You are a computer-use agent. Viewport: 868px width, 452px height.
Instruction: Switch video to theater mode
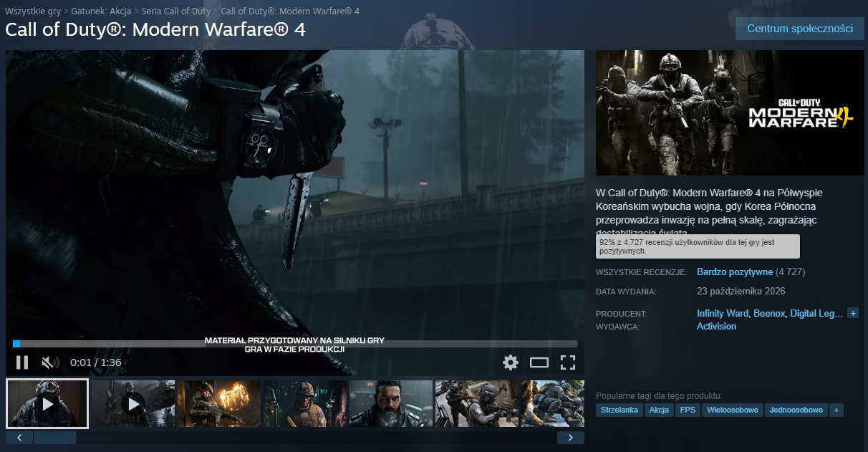coord(539,362)
